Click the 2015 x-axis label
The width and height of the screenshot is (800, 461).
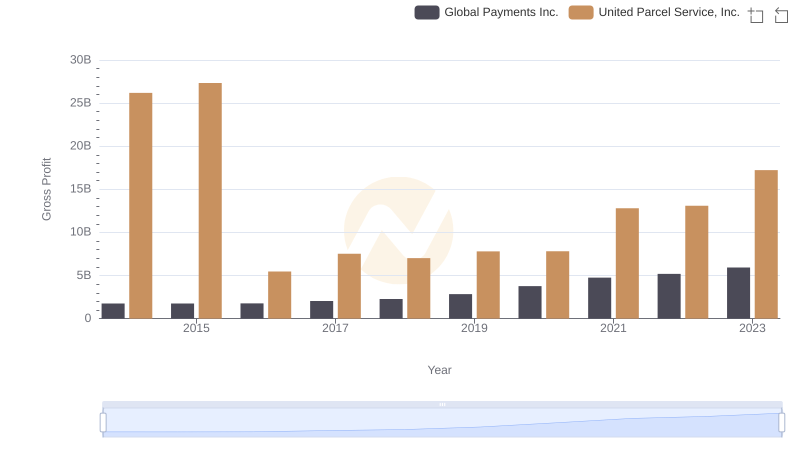[x=196, y=328]
